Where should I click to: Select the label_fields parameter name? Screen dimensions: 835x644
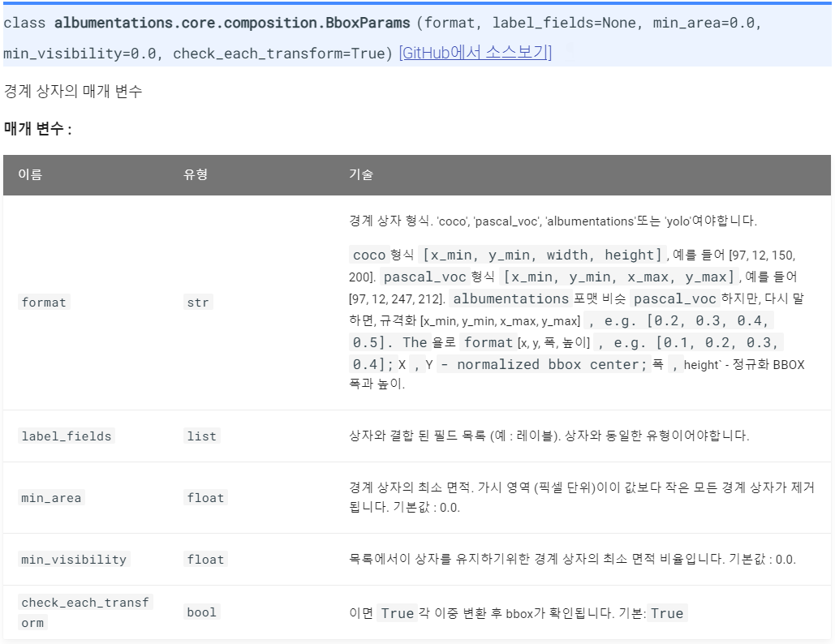click(x=66, y=436)
